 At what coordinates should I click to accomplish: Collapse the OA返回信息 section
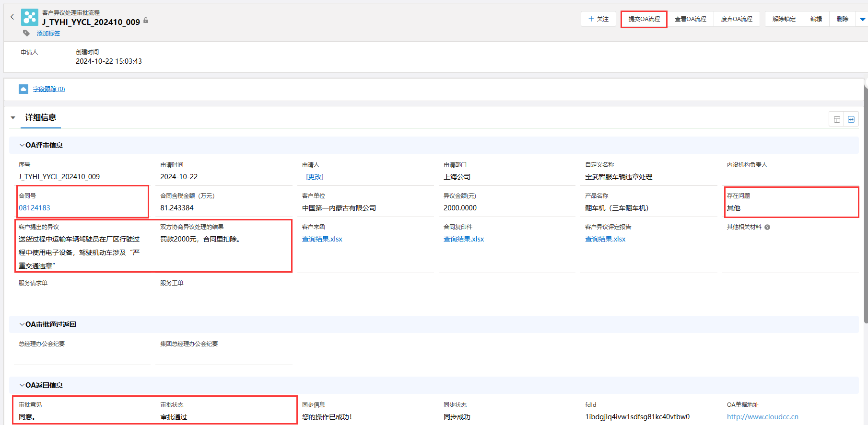coord(22,385)
